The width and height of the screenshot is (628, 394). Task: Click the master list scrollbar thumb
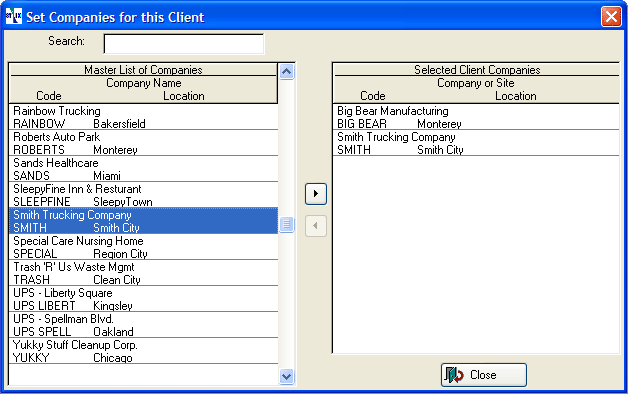pyautogui.click(x=286, y=224)
